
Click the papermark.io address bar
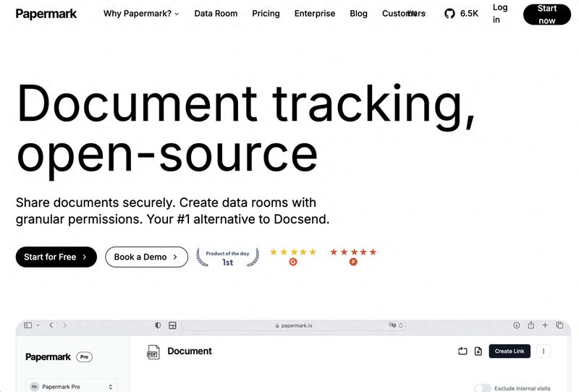pyautogui.click(x=294, y=325)
